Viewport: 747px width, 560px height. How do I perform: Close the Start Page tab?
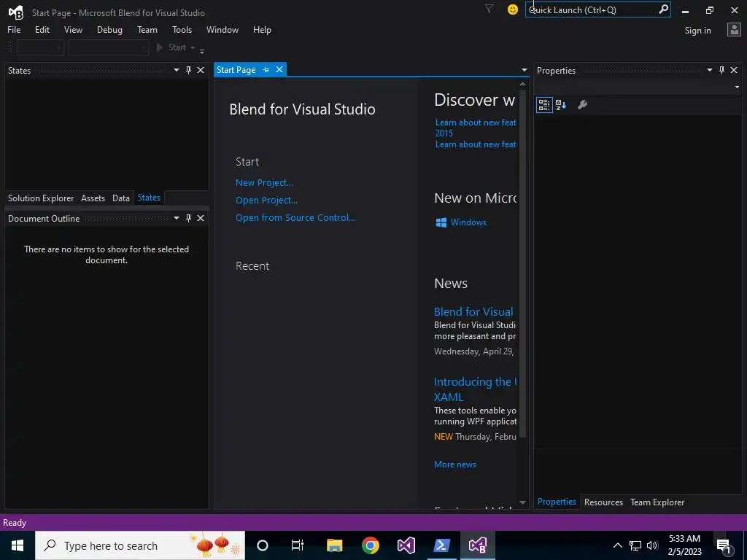pos(279,69)
